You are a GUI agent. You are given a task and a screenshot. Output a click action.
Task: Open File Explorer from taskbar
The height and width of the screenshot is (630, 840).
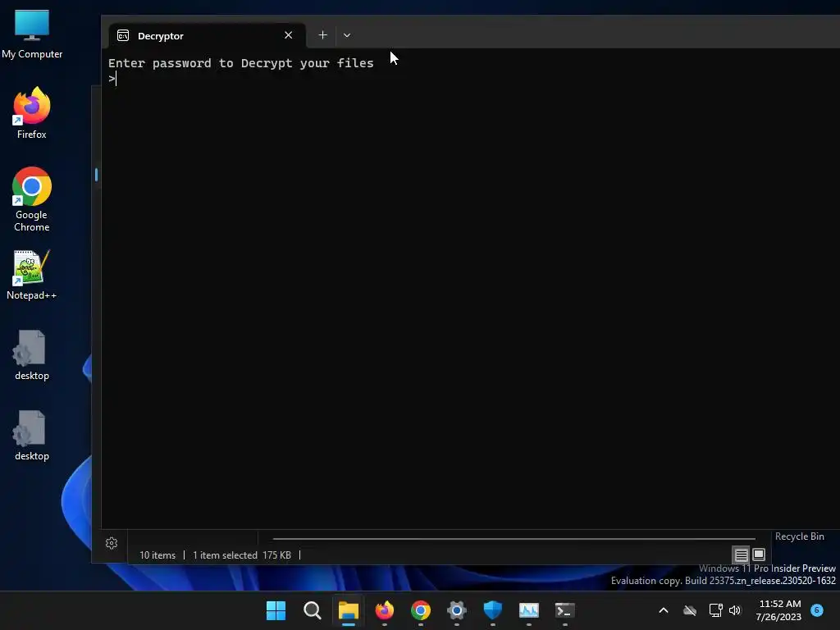pyautogui.click(x=348, y=610)
